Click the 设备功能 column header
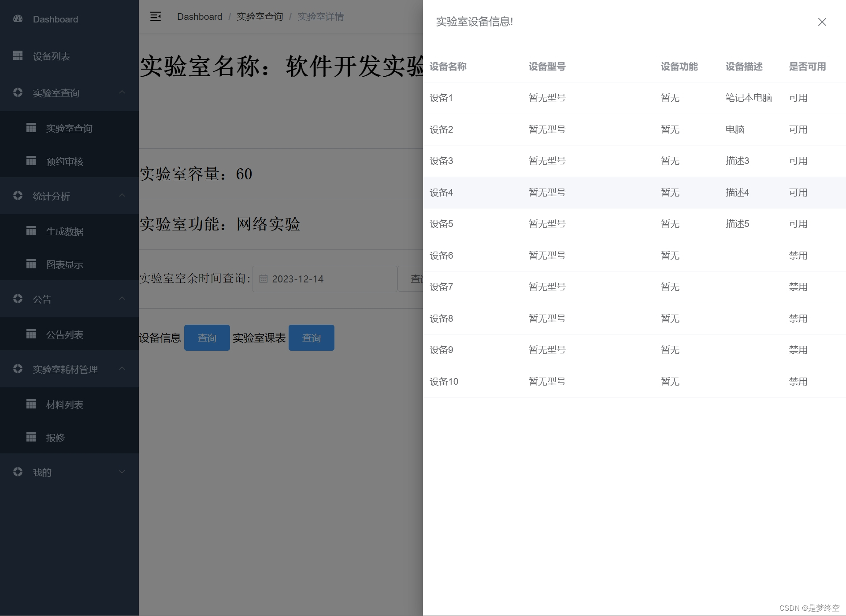The height and width of the screenshot is (616, 846). [x=679, y=67]
